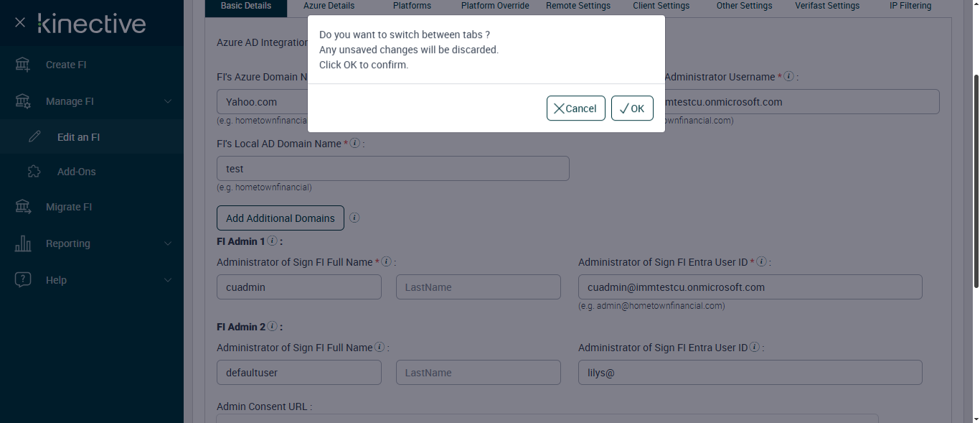Viewport: 980px width, 423px height.
Task: Close the sidebar with the X icon
Action: (20, 23)
